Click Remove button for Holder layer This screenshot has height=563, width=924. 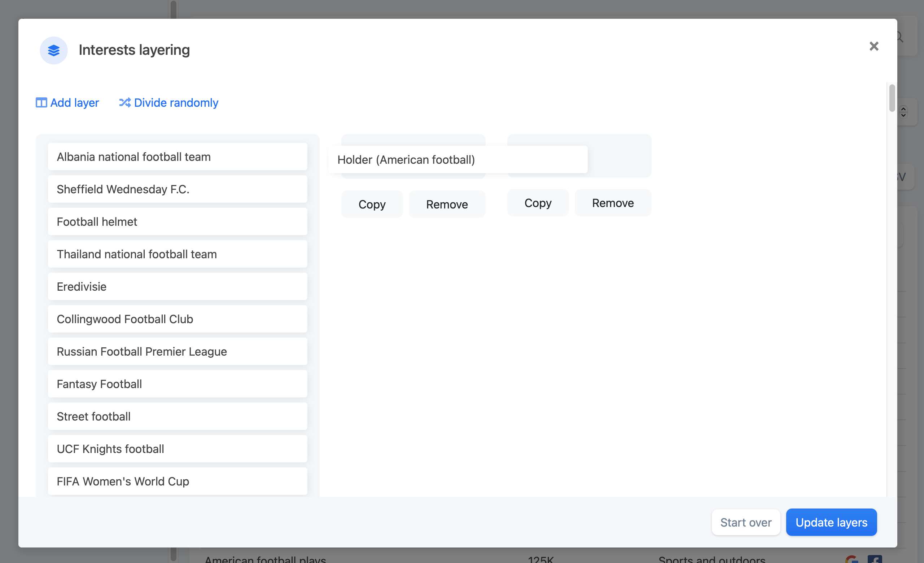pos(447,204)
